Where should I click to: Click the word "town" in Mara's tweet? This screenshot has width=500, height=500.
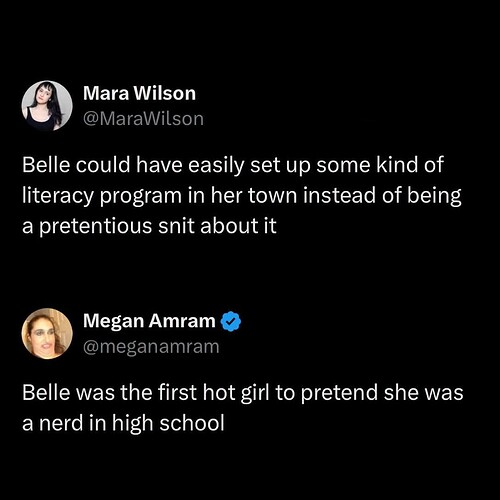pyautogui.click(x=272, y=196)
